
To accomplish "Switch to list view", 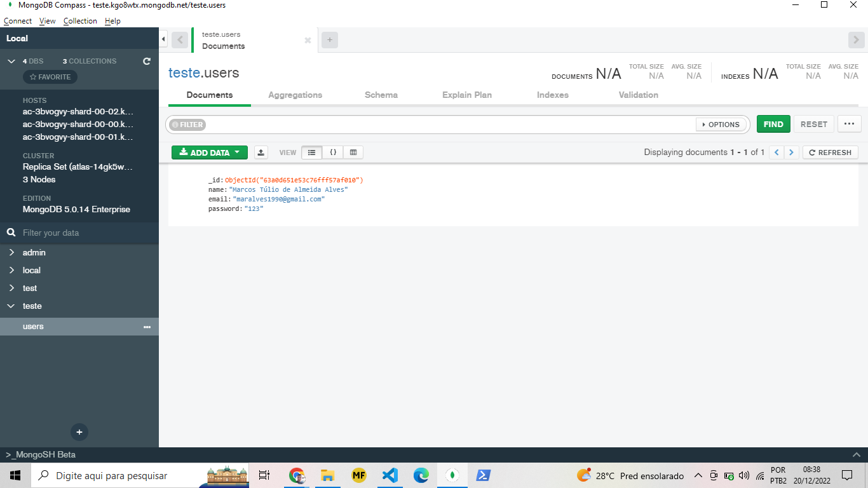I will pos(311,152).
